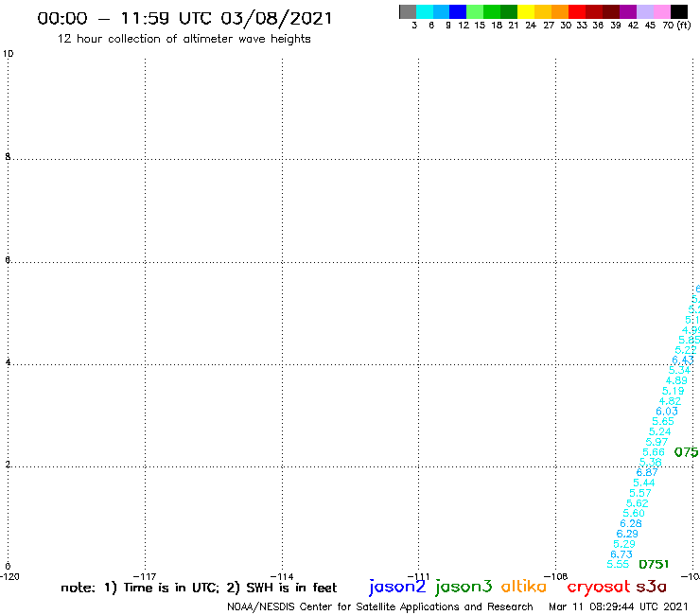Click the '70 (ft)' label under the color scale
The width and height of the screenshot is (700, 615).
tap(676, 26)
